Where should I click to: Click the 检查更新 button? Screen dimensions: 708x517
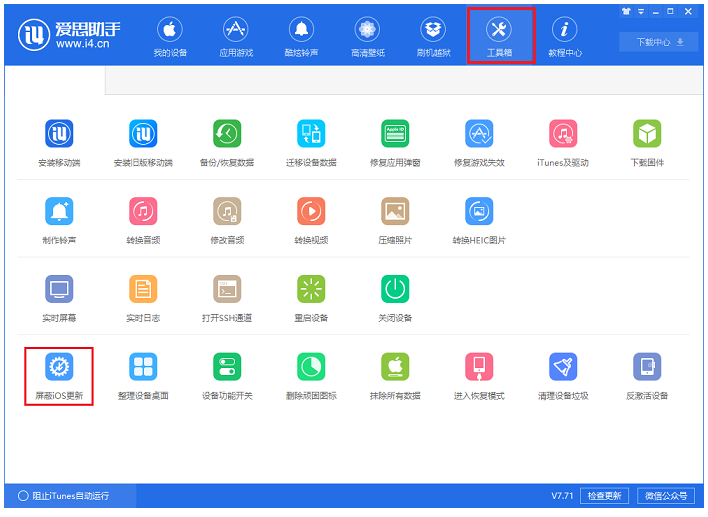[604, 496]
